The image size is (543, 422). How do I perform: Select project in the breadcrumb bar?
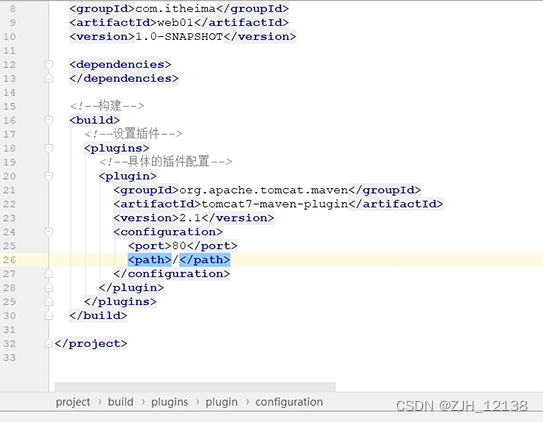pos(73,402)
